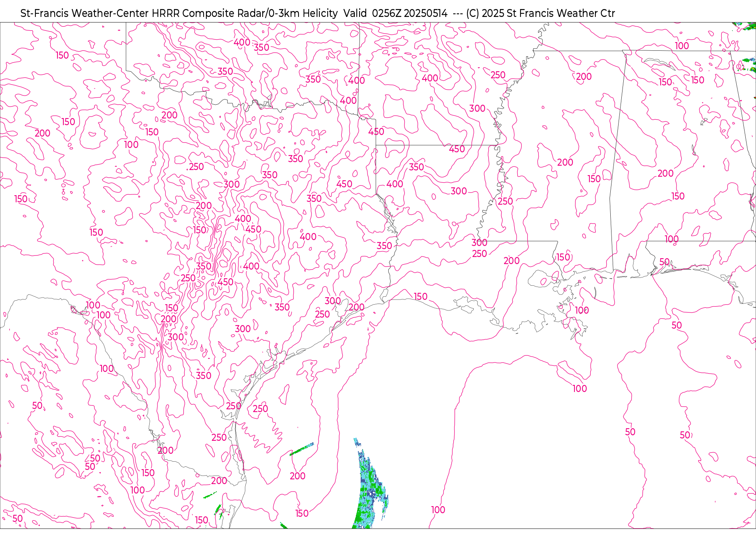The image size is (756, 551).
Task: Click the "Valid 0256Z 20250514" timestamp text
Action: 395,13
